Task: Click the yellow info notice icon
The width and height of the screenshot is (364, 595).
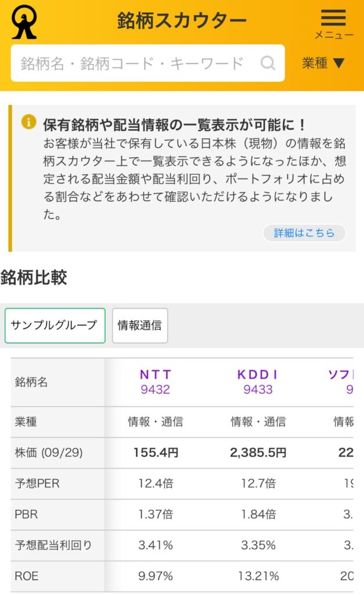Action: (28, 122)
